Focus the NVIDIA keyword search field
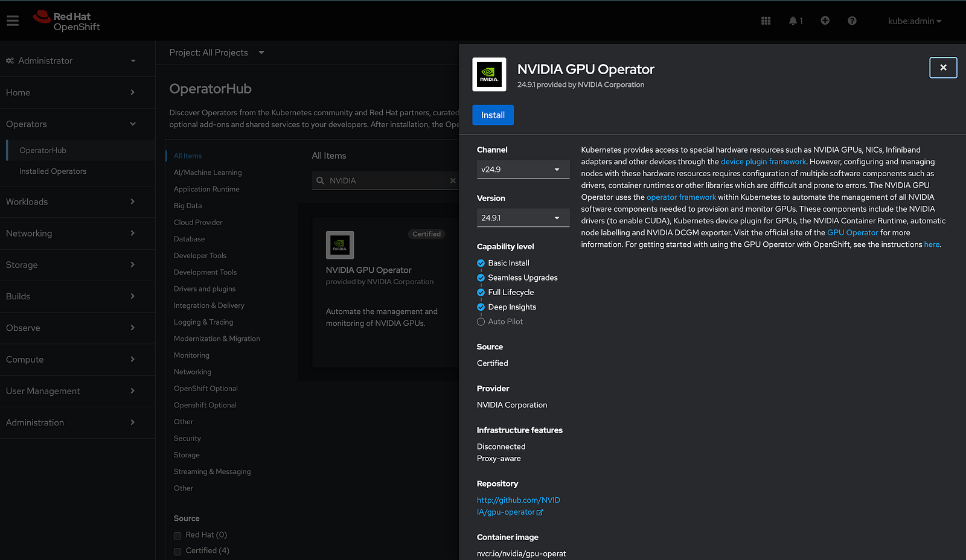 point(385,180)
